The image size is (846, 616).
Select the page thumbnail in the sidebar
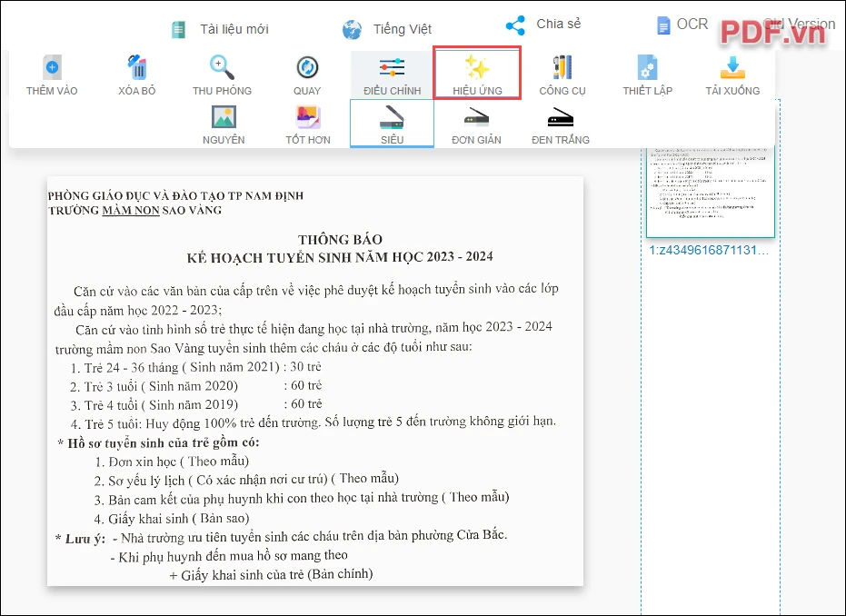pyautogui.click(x=711, y=191)
